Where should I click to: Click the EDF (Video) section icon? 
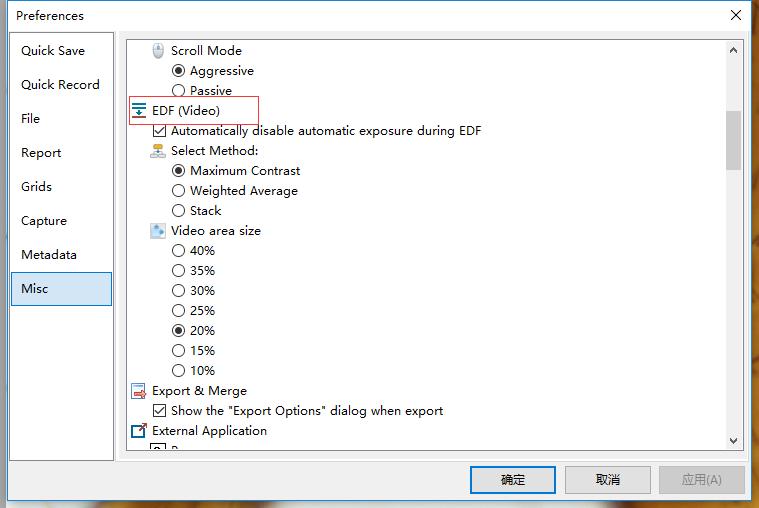click(139, 111)
